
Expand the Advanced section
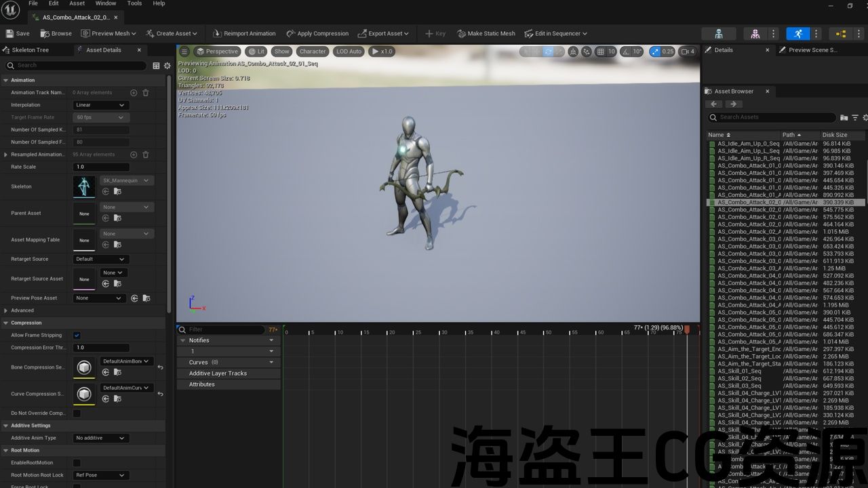pos(6,310)
